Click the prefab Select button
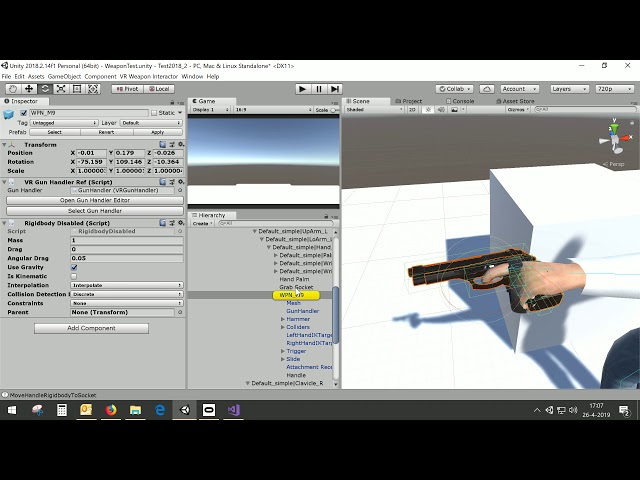 (54, 132)
